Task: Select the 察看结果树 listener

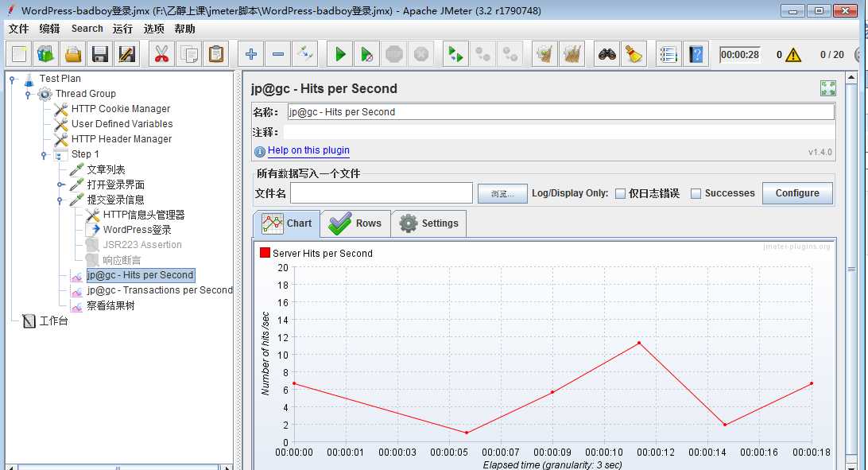Action: tap(110, 305)
